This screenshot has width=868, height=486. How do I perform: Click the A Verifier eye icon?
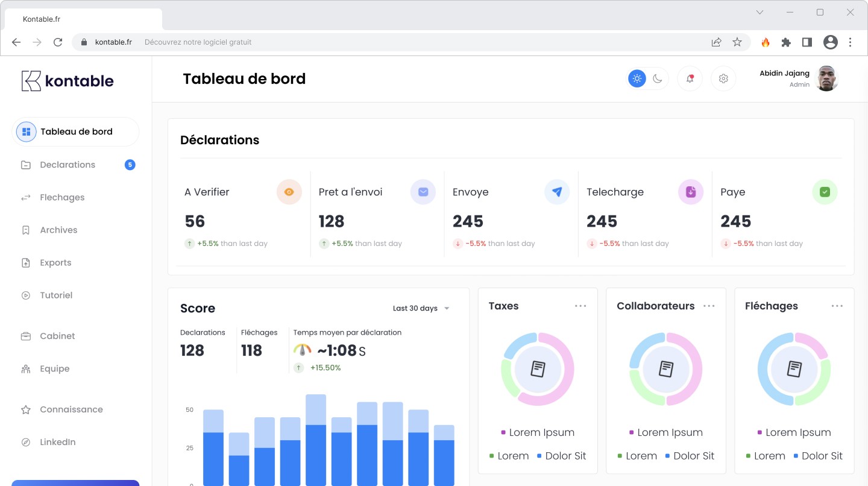click(x=289, y=192)
